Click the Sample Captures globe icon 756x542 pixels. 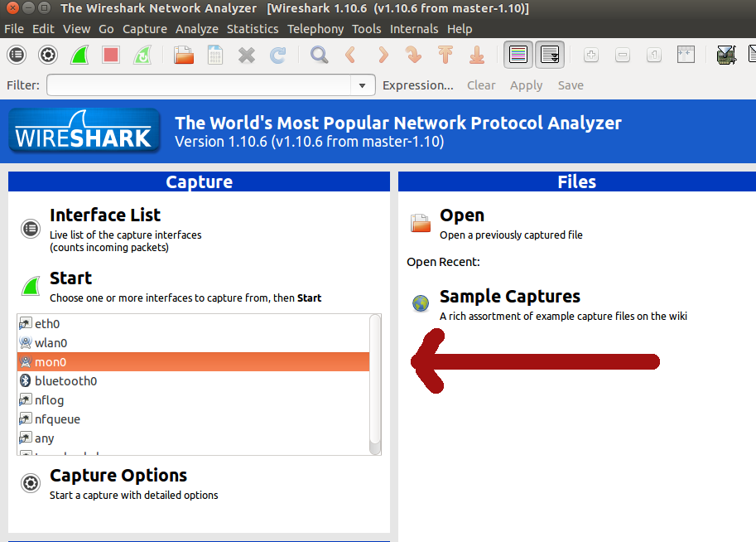click(421, 304)
